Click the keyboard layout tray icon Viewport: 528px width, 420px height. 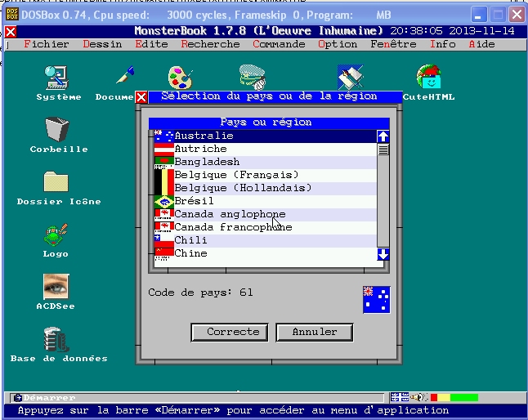click(x=400, y=397)
